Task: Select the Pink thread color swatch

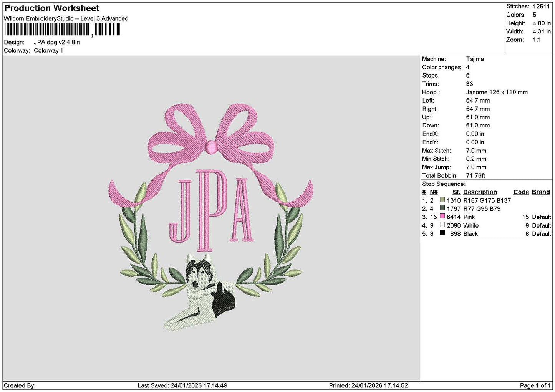Action: (x=442, y=217)
